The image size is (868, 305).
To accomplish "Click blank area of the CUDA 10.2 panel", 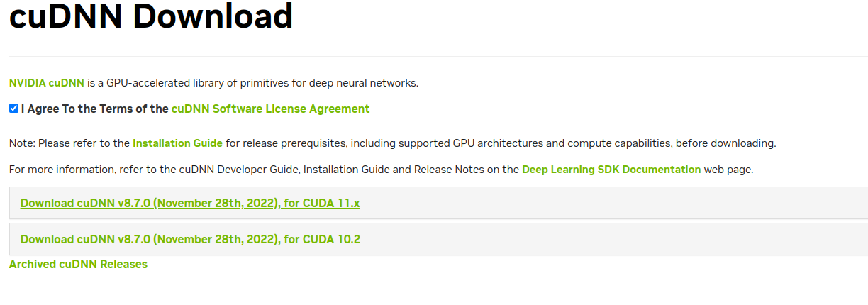I will (x=610, y=240).
